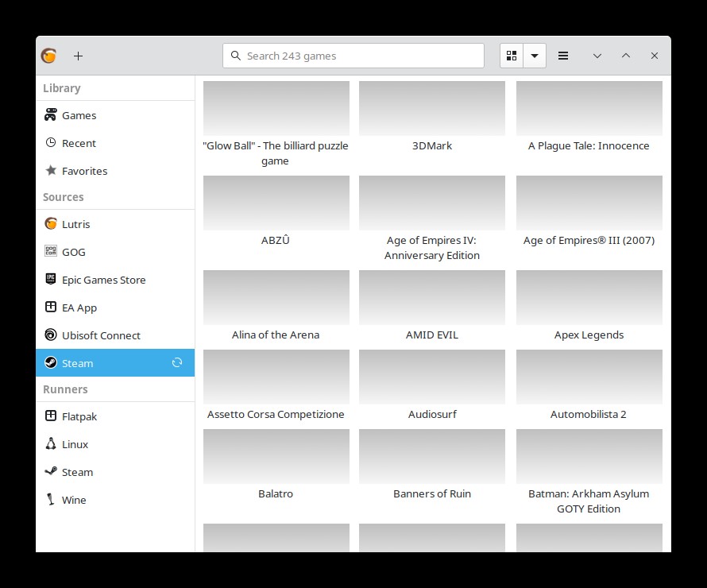Show Favorites games list
This screenshot has width=707, height=588.
(115, 171)
